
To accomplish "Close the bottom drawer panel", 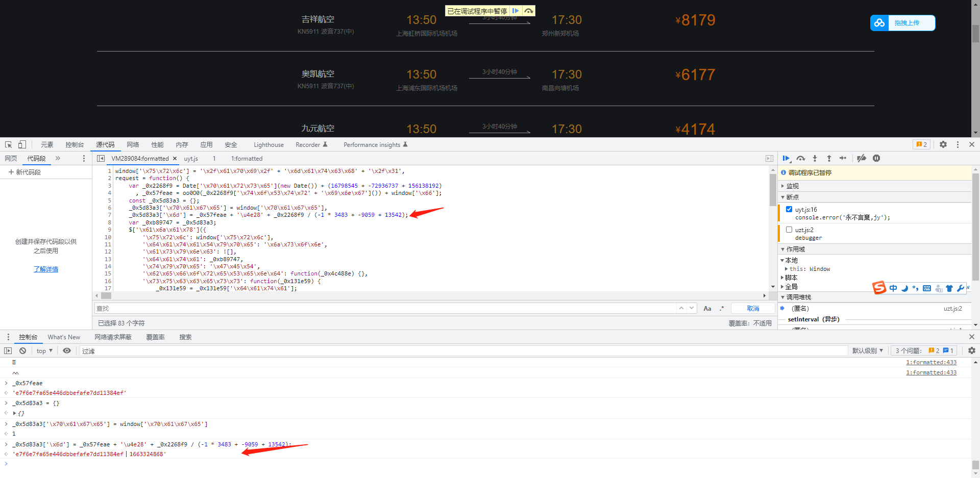I will click(972, 337).
